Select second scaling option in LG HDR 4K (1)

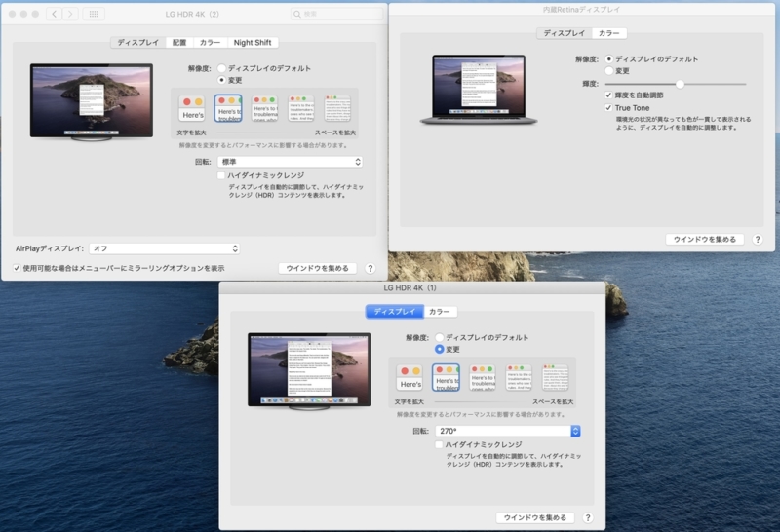pos(446,377)
